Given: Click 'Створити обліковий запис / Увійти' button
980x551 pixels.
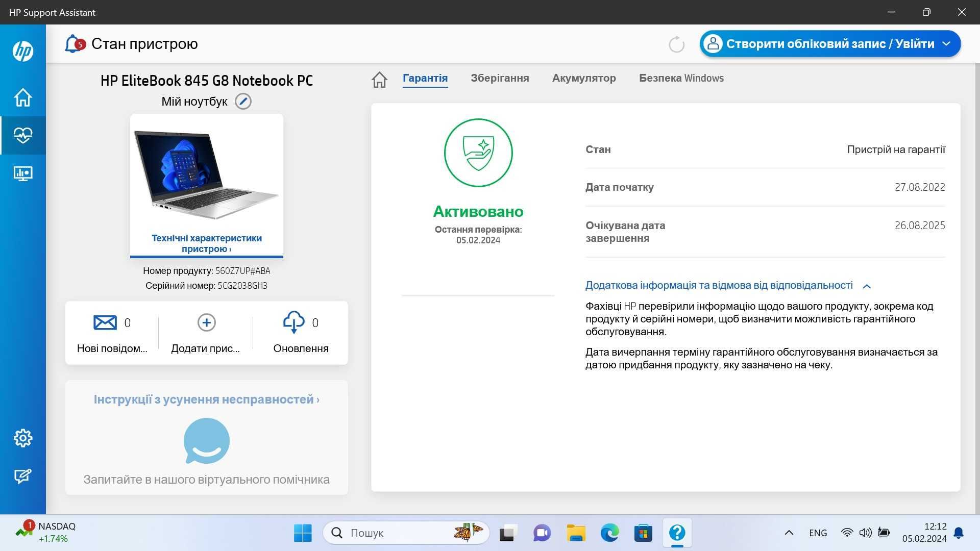Looking at the screenshot, I should click(x=830, y=44).
